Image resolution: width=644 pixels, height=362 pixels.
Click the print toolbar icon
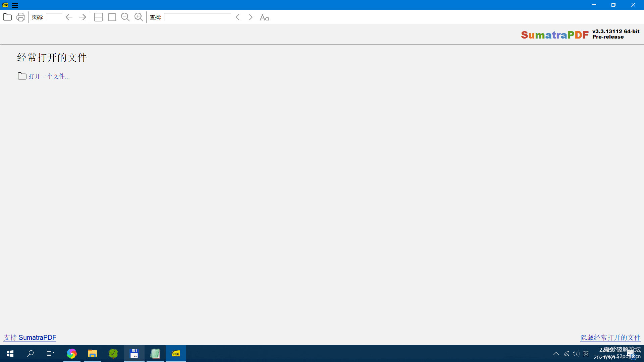point(21,17)
